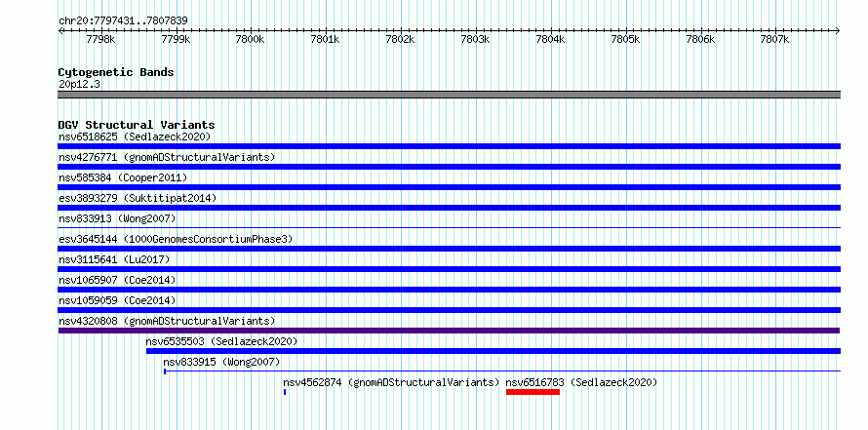Click the blue bar of nsv1065907
This screenshot has height=430, width=868.
[449, 290]
